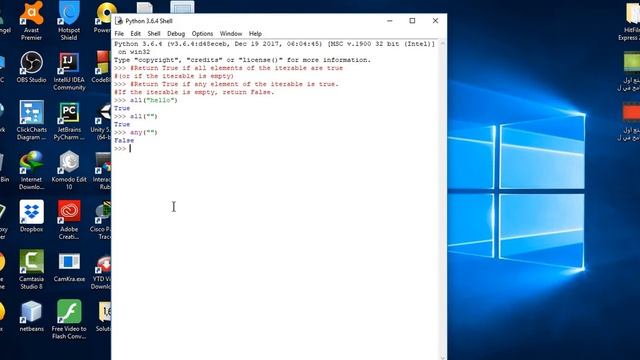The image size is (640, 360).
Task: Open the File menu in Python Shell
Action: coord(119,33)
